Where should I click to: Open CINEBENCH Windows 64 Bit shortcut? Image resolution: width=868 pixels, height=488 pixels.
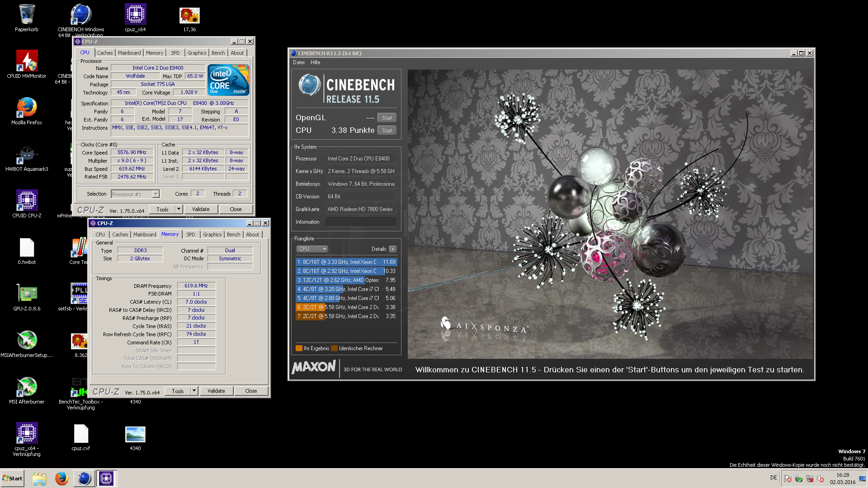81,19
